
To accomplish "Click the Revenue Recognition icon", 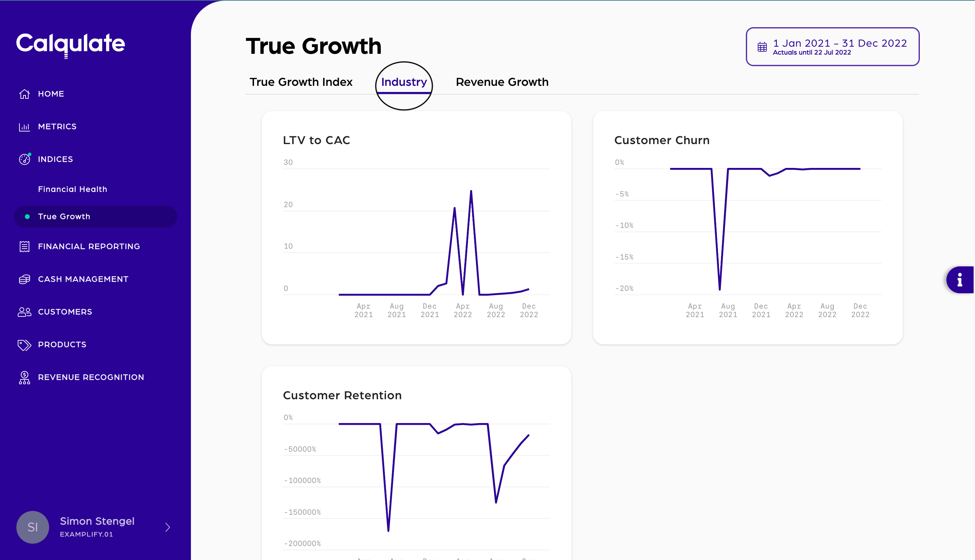I will [x=24, y=377].
